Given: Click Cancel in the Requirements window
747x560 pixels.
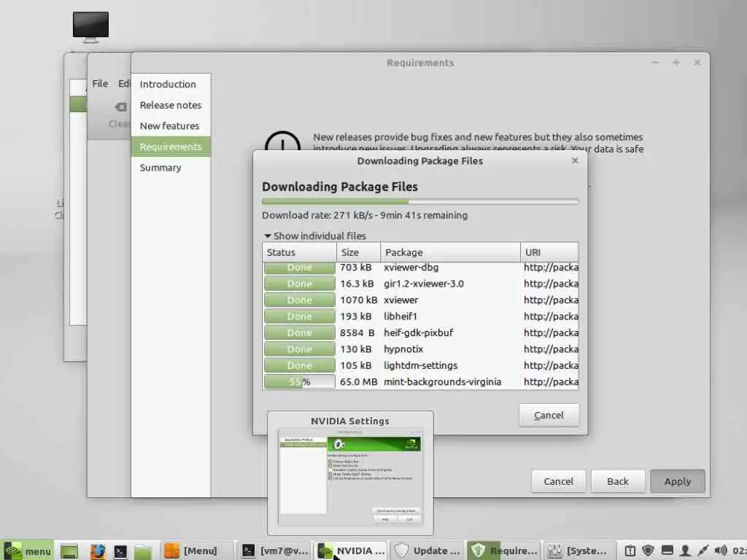Looking at the screenshot, I should tap(558, 481).
